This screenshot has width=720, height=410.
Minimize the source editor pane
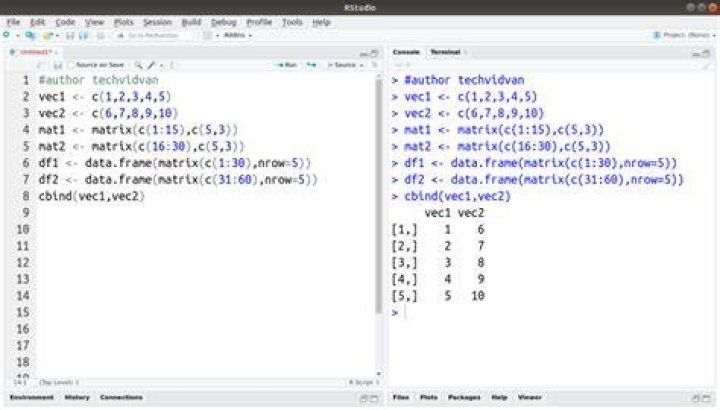click(x=364, y=53)
